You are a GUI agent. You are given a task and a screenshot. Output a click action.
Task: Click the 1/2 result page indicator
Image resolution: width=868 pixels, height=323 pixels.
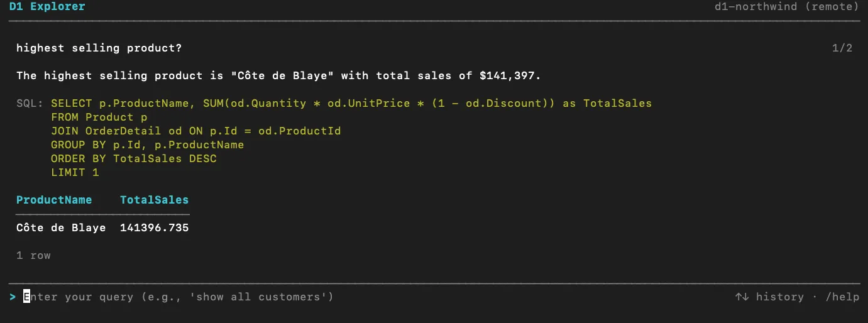click(842, 48)
